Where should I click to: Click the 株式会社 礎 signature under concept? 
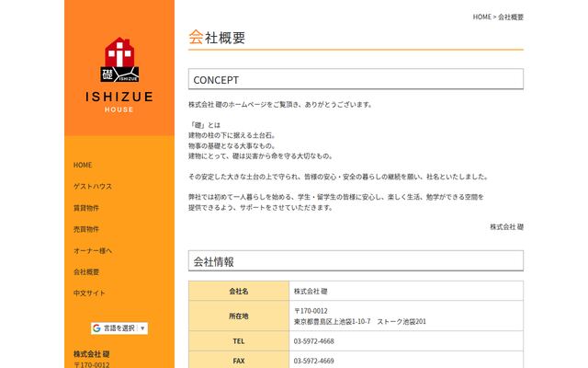[506, 227]
